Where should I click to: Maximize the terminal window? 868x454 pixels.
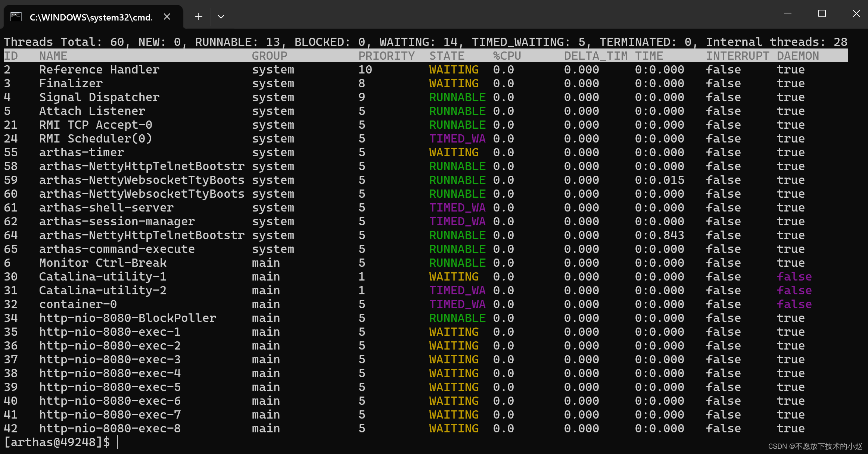(x=822, y=13)
